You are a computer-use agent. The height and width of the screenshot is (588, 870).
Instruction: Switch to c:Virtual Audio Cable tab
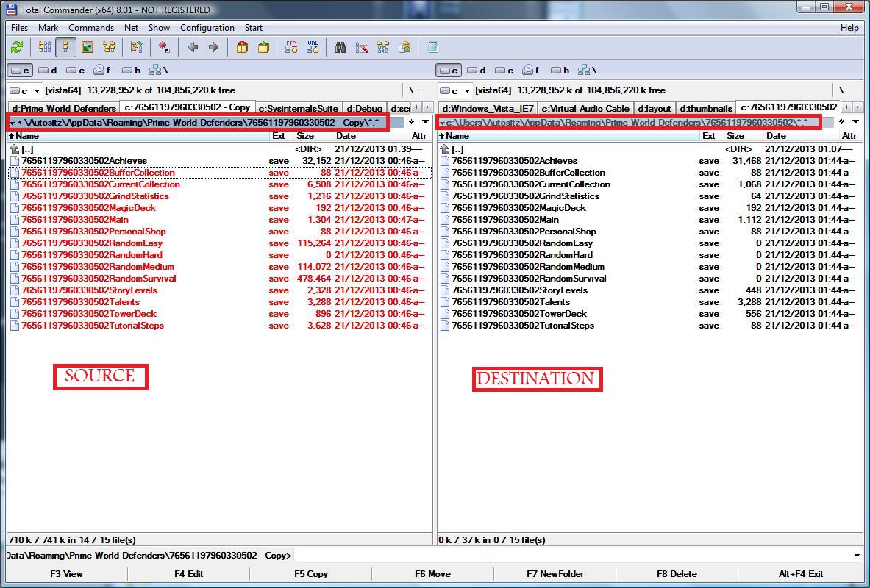point(585,108)
